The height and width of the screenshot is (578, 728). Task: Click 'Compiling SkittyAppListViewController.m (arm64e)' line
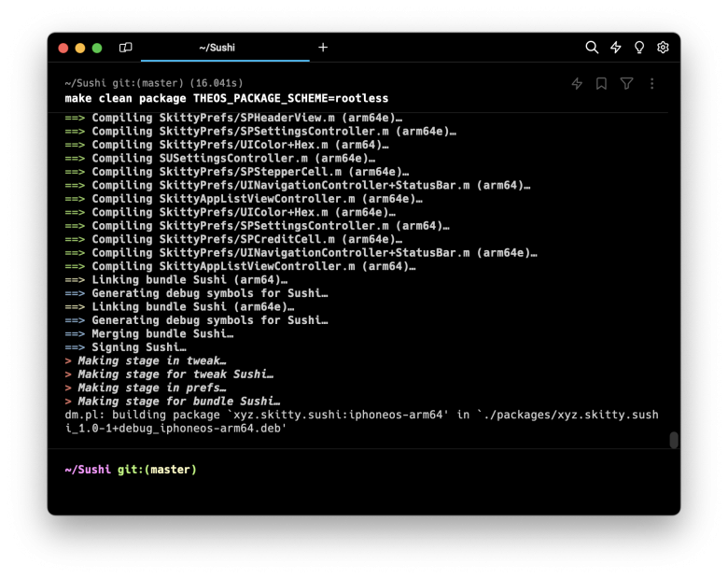click(x=244, y=199)
